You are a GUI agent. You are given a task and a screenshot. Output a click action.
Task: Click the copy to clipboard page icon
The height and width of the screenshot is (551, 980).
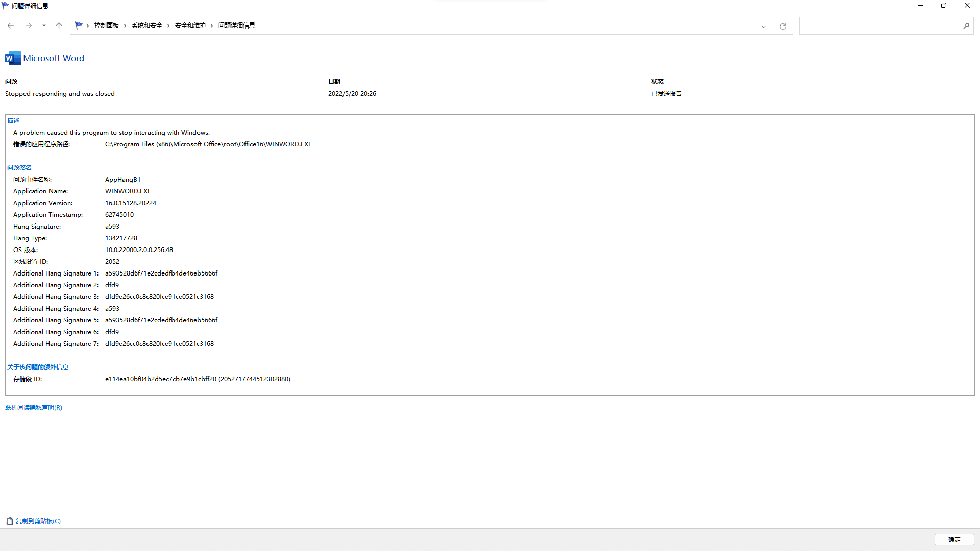point(9,521)
